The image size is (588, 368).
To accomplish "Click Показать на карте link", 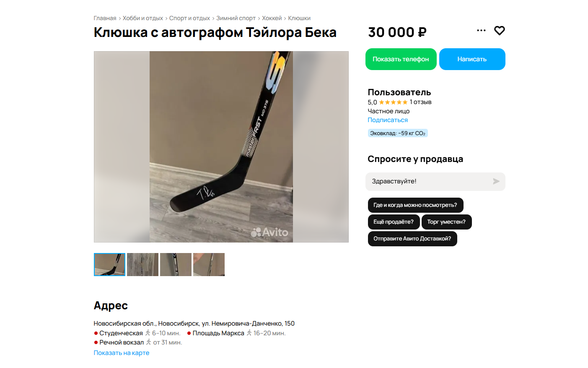I will point(122,353).
